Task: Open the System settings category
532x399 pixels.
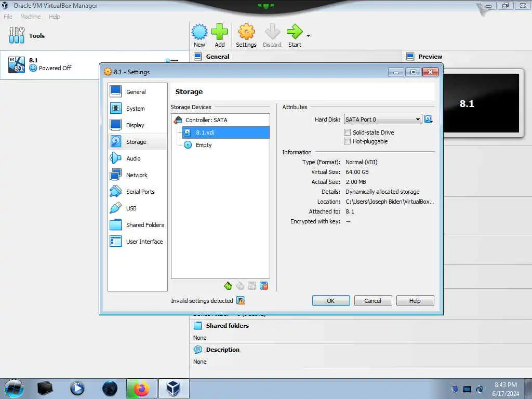Action: tap(137, 108)
